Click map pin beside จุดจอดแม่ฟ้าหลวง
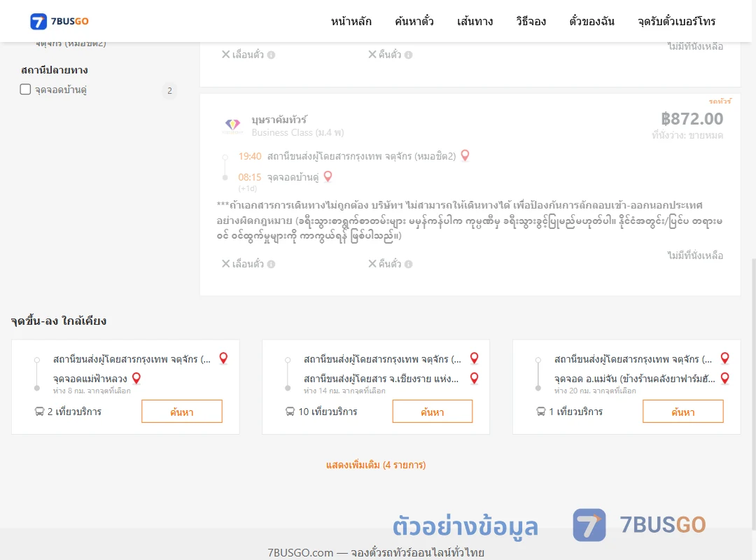The width and height of the screenshot is (756, 560). [136, 378]
